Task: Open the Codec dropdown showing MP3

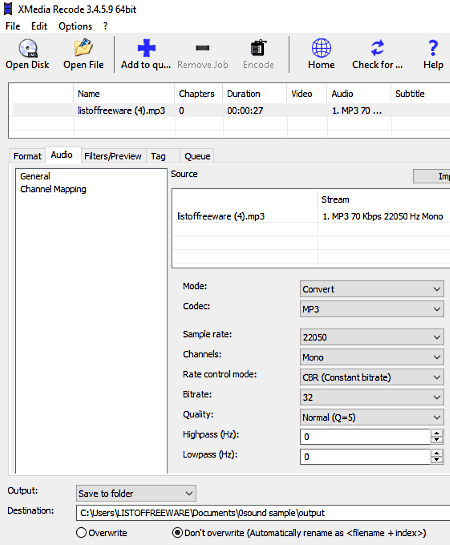Action: (372, 309)
